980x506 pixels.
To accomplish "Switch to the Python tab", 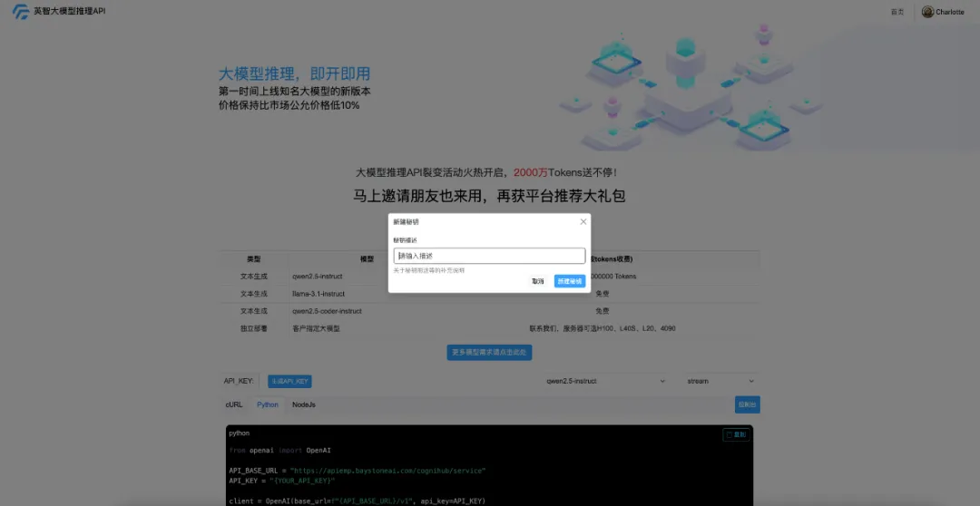I will click(268, 404).
